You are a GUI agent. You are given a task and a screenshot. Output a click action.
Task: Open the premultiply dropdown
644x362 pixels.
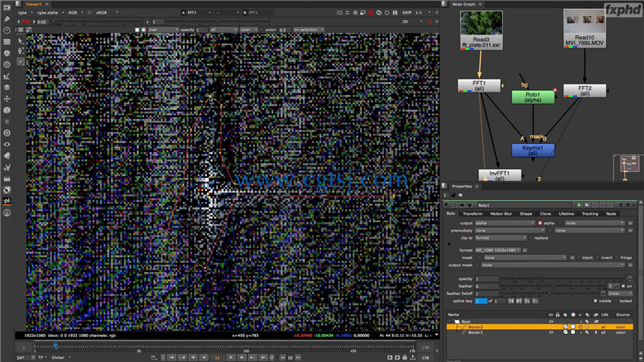(x=510, y=230)
